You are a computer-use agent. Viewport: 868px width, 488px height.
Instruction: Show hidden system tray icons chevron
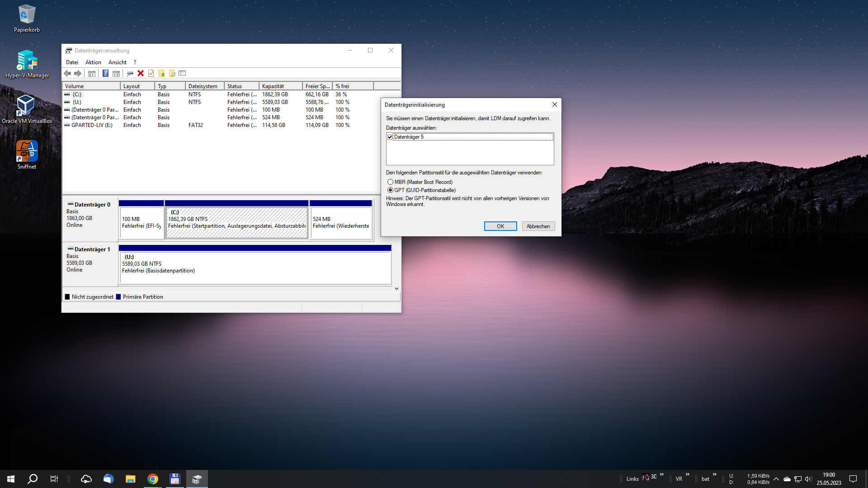[x=776, y=479]
